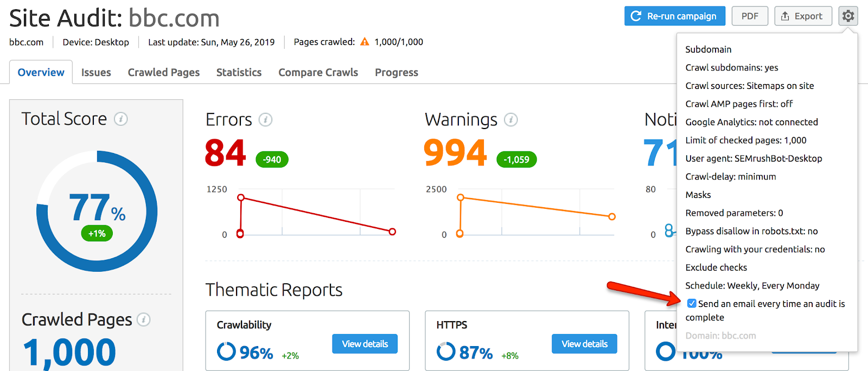Click the info icon next to Warnings
Screen dimensions: 868x371
[x=510, y=119]
